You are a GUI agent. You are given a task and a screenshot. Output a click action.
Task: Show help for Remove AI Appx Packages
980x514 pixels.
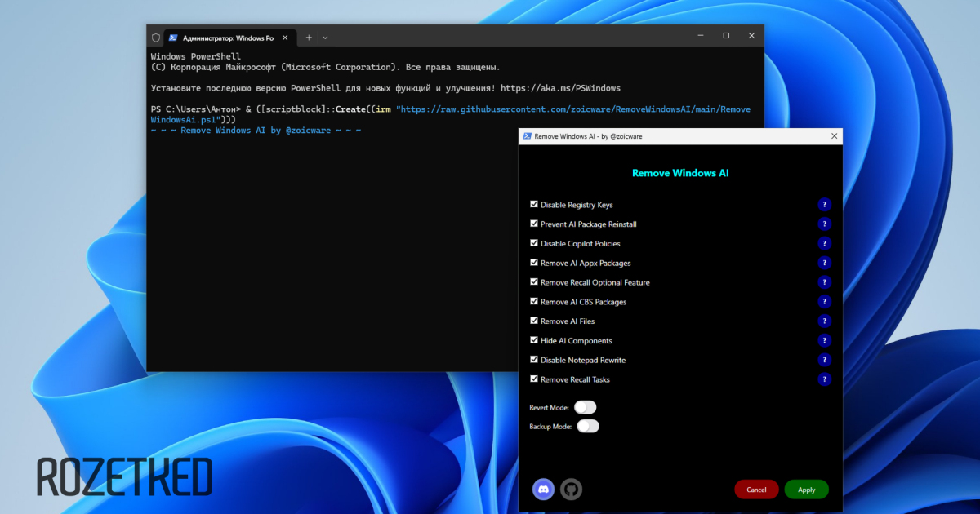(x=824, y=263)
